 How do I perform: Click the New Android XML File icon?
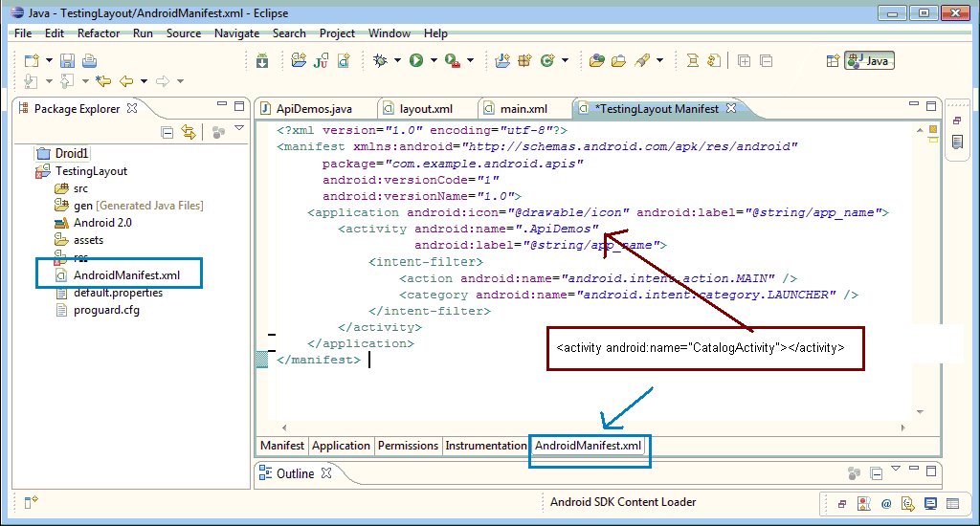(344, 60)
